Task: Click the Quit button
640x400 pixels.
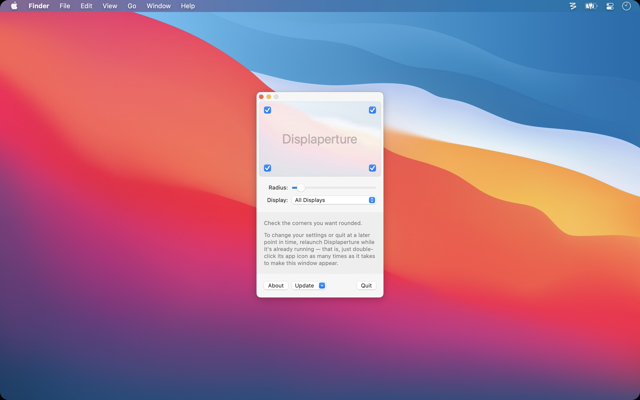Action: pos(366,286)
